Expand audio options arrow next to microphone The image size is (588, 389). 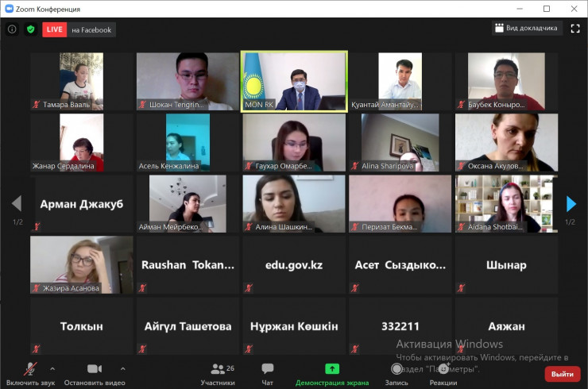pyautogui.click(x=52, y=368)
